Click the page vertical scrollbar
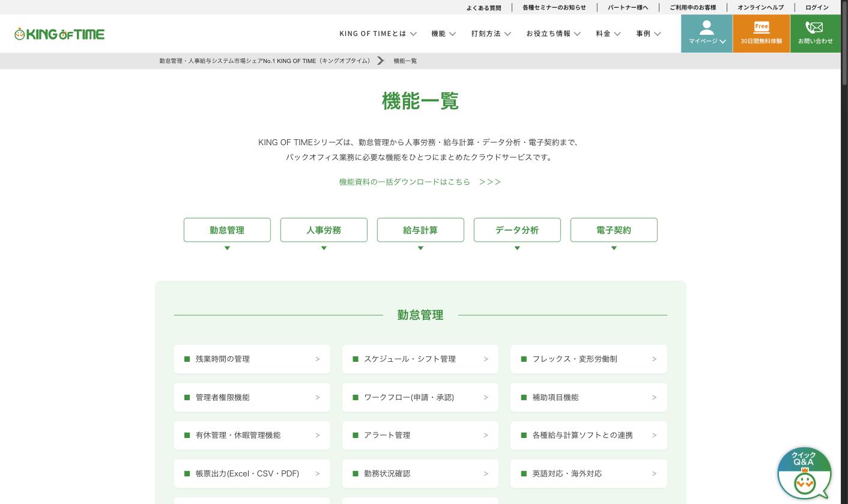Image resolution: width=848 pixels, height=504 pixels. 844,42
